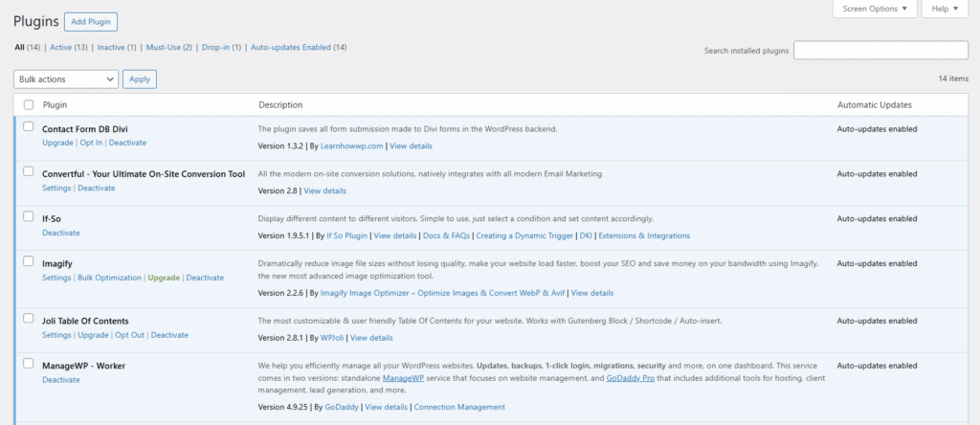Image resolution: width=980 pixels, height=425 pixels.
Task: Expand the Help dropdown tab
Action: 945,9
